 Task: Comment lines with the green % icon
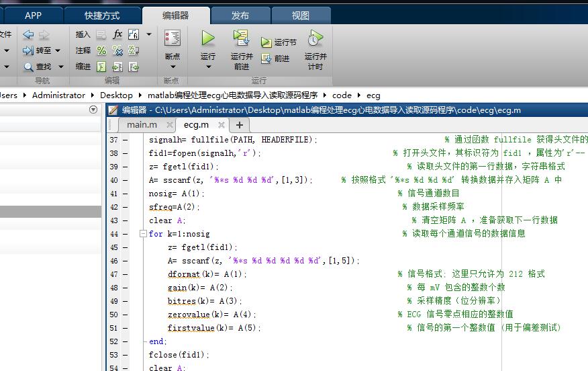pyautogui.click(x=101, y=50)
